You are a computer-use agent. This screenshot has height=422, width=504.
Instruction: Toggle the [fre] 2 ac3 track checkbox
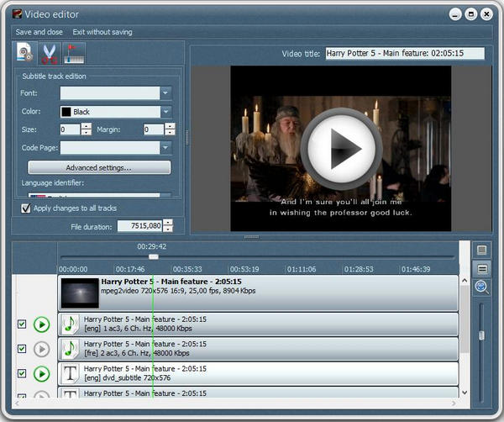tap(23, 349)
